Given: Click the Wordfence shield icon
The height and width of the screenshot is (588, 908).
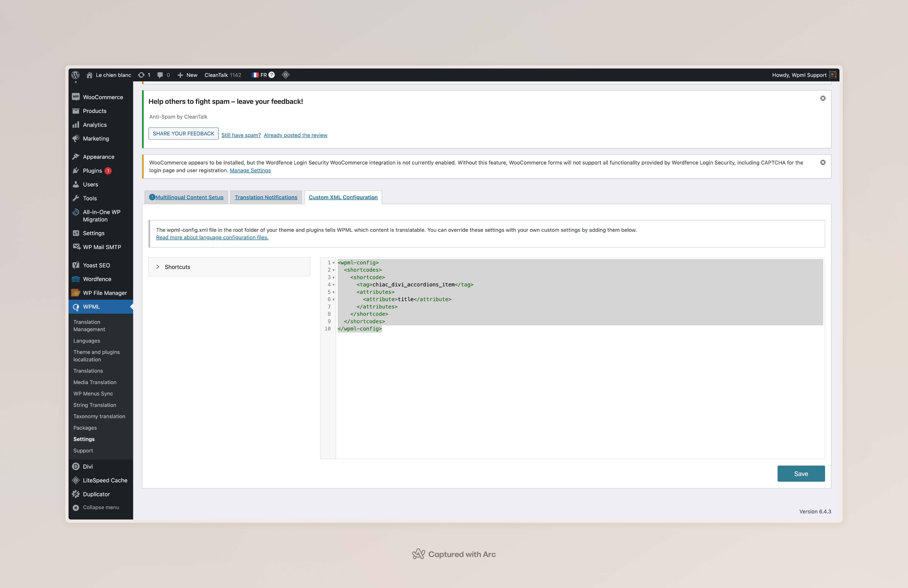Looking at the screenshot, I should pos(76,279).
